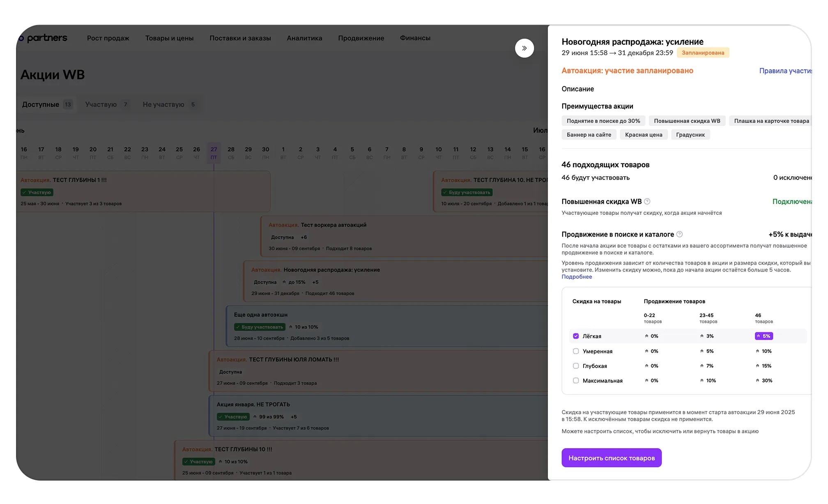
Task: Enable the Умеренная discount checkbox
Action: coord(576,351)
